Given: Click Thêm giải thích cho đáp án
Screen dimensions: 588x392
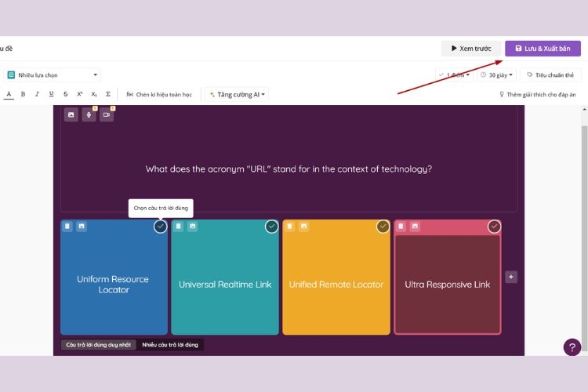Looking at the screenshot, I should point(537,95).
